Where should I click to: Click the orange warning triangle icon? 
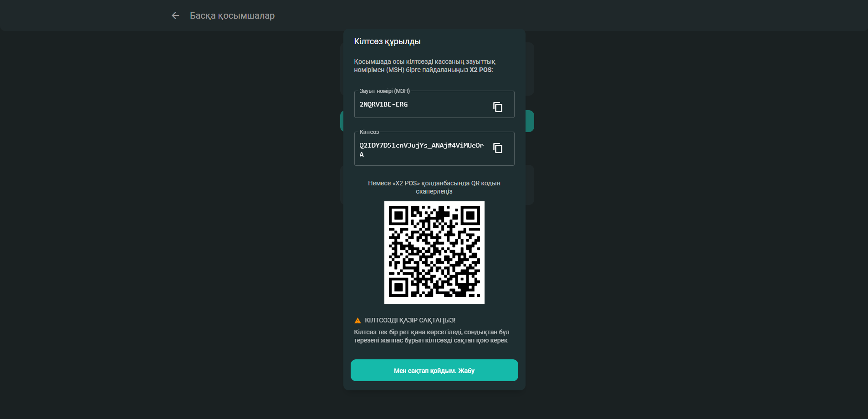357,321
